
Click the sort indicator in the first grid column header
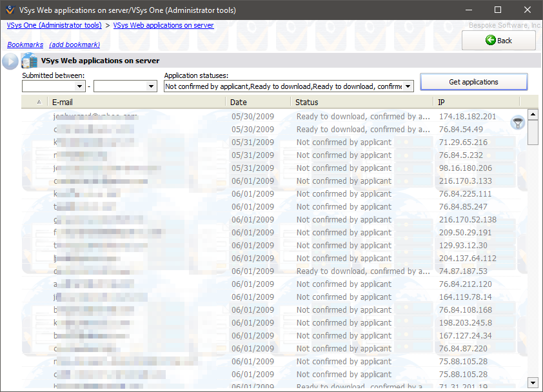pyautogui.click(x=38, y=102)
